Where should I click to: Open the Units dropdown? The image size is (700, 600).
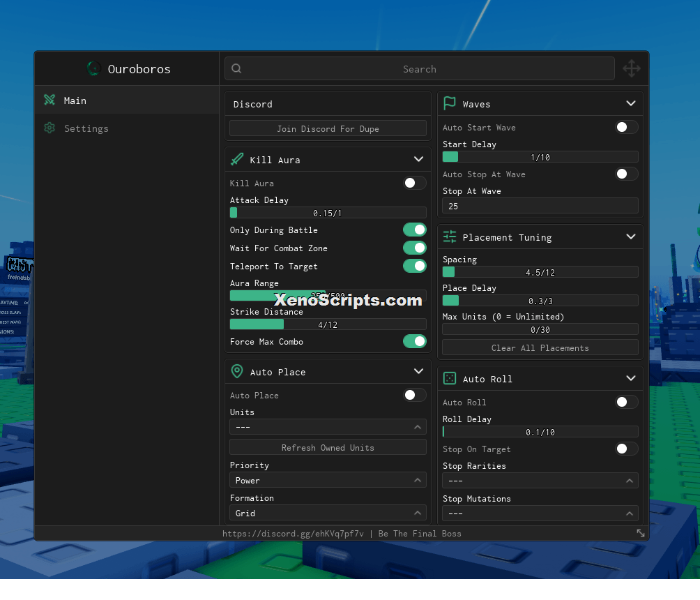pos(328,427)
